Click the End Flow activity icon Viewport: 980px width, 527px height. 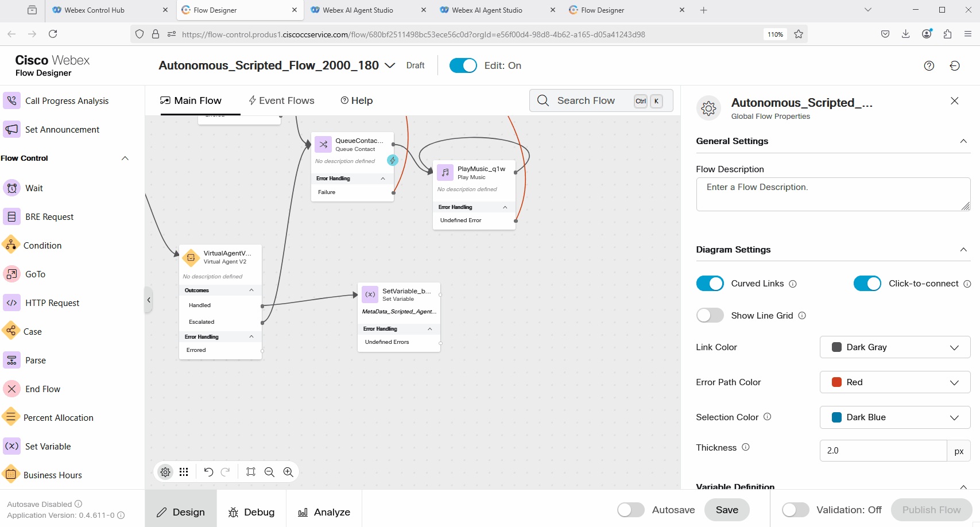(x=11, y=389)
